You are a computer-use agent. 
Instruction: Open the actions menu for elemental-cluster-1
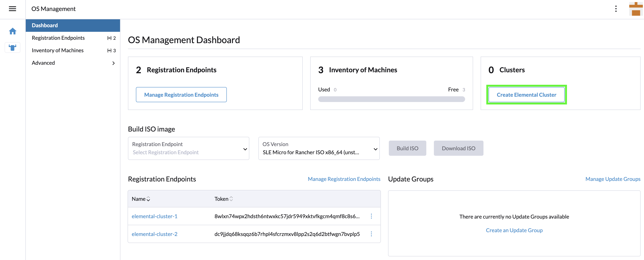click(371, 216)
